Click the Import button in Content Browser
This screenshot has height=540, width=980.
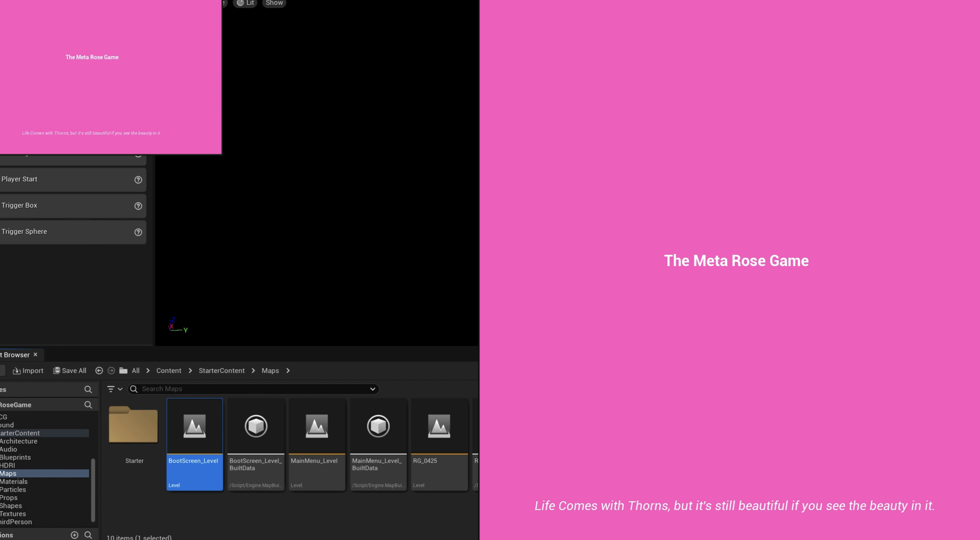(x=28, y=370)
